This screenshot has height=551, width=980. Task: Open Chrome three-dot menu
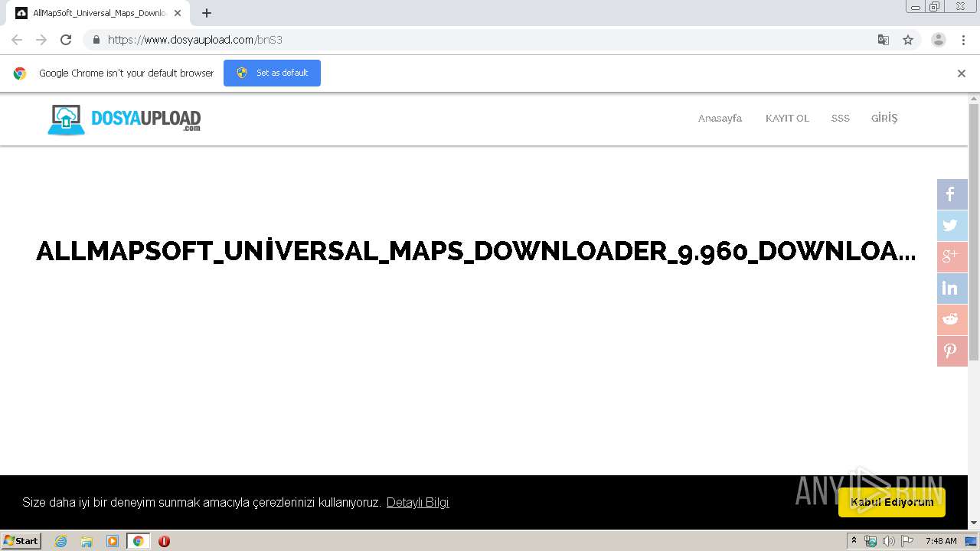tap(963, 40)
